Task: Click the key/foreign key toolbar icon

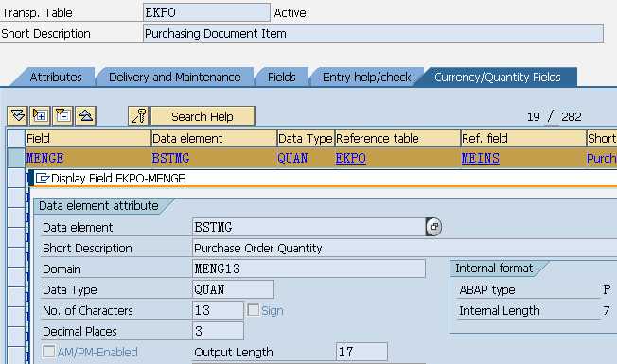Action: pos(138,116)
